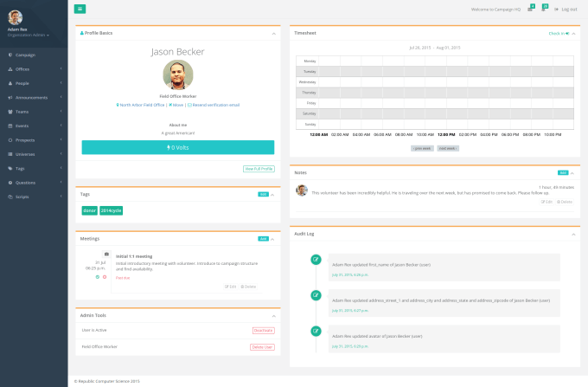
Task: Click the Tags sidebar icon
Action: [10, 169]
